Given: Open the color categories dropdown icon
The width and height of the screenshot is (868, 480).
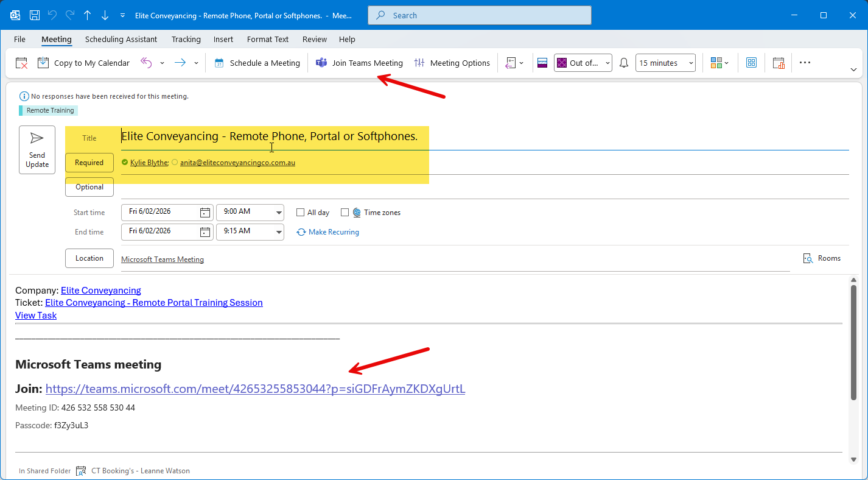Looking at the screenshot, I should [719, 63].
